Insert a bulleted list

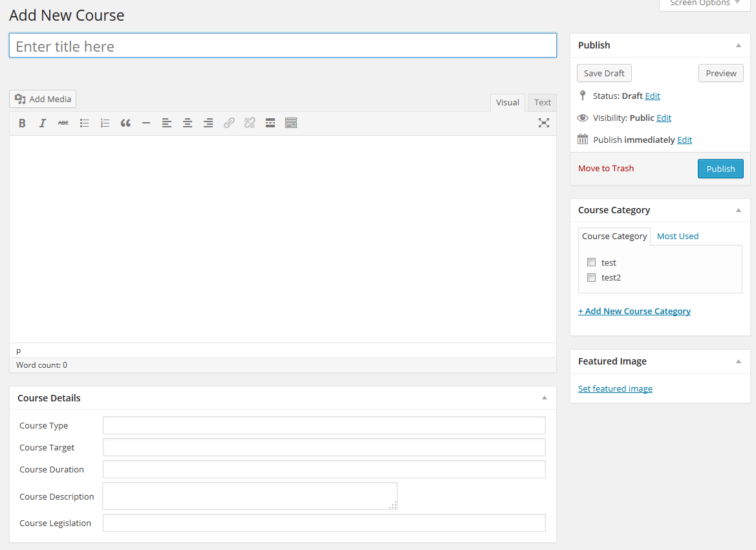(84, 123)
